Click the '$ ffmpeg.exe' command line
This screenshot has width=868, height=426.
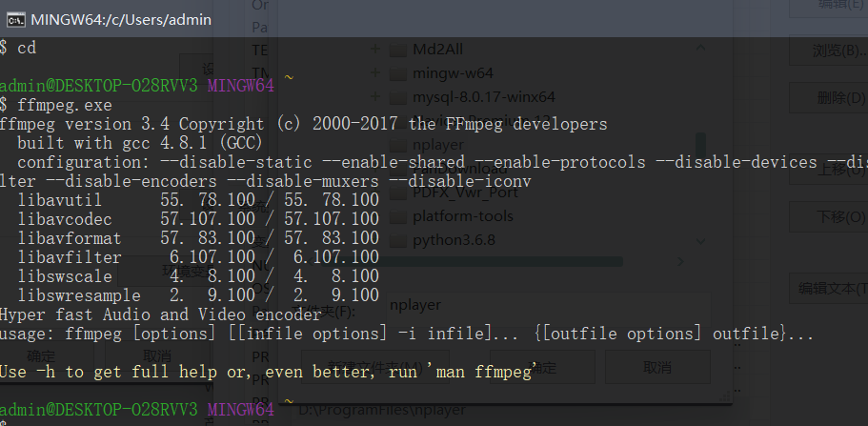tap(56, 105)
